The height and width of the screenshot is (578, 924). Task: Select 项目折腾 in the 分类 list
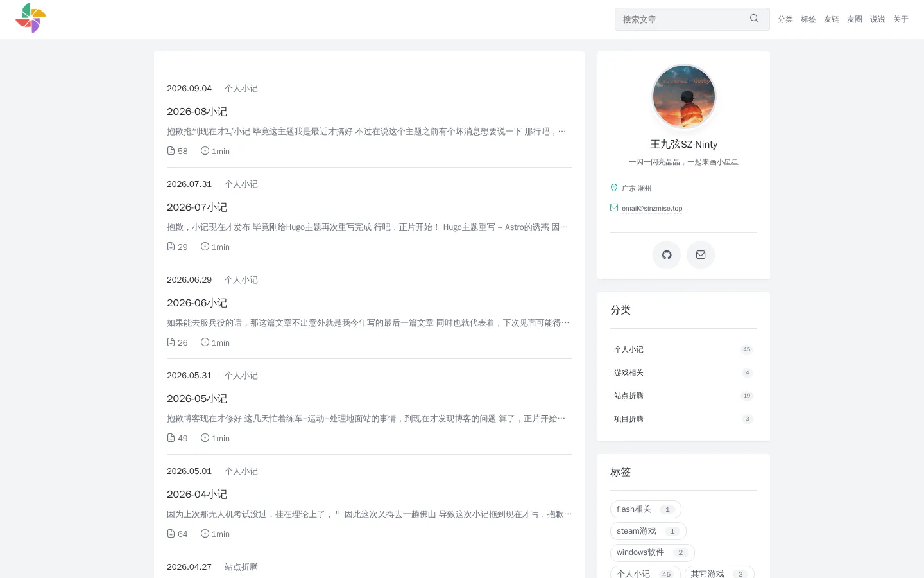click(x=683, y=419)
